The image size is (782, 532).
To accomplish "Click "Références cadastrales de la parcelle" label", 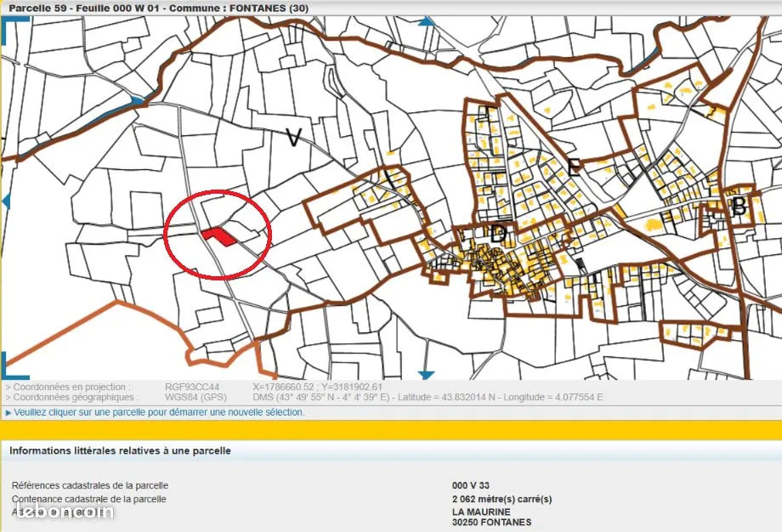I will pyautogui.click(x=90, y=485).
